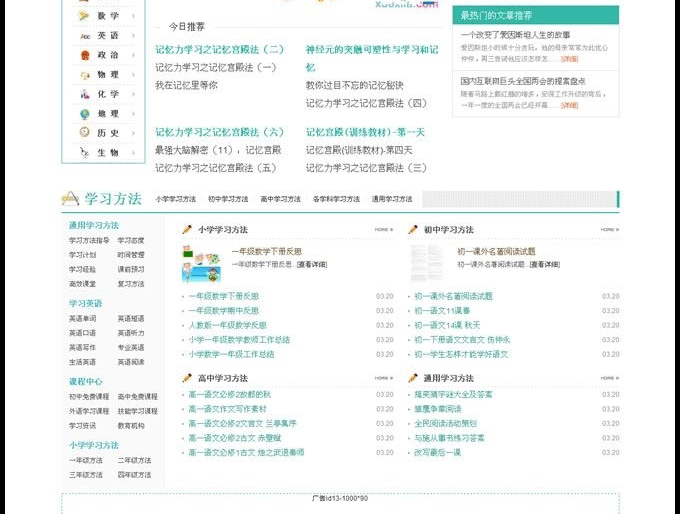The width and height of the screenshot is (680, 514).
Task: Click sidebar heading 学习英语
Action: click(x=85, y=304)
